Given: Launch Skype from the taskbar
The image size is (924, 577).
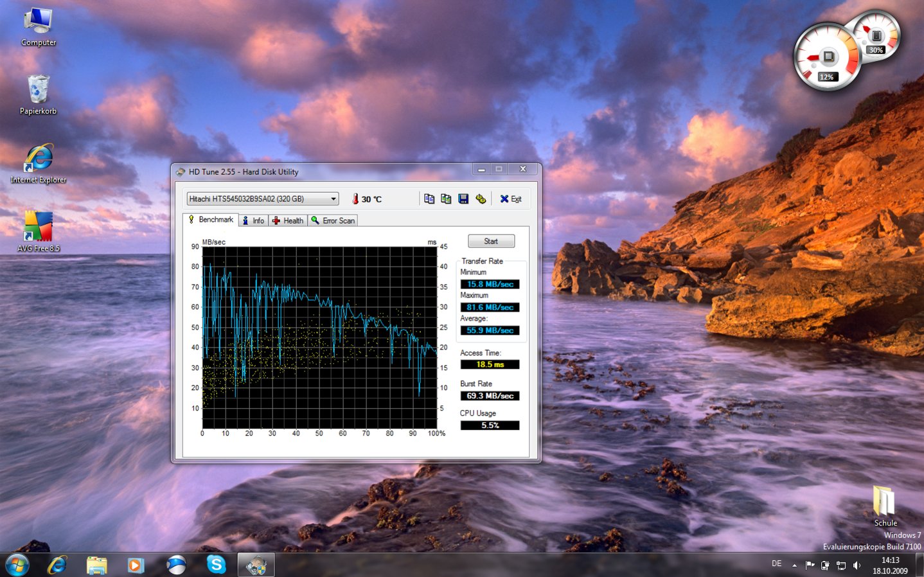Looking at the screenshot, I should pyautogui.click(x=216, y=565).
